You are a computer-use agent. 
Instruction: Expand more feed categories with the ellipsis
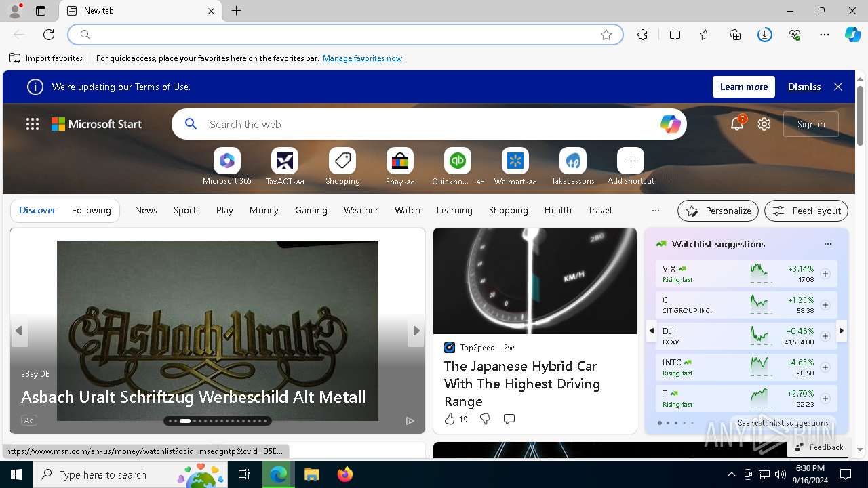(655, 211)
